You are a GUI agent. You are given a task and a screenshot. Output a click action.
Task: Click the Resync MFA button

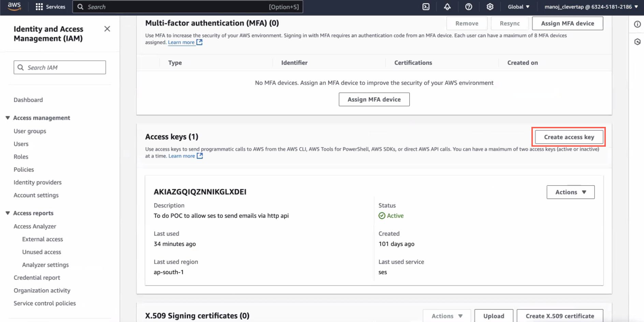point(510,23)
